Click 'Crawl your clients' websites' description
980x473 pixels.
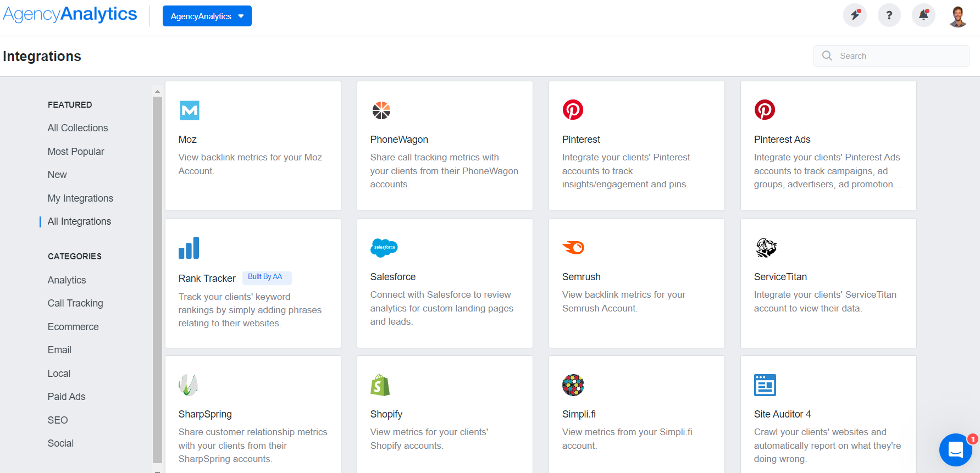pyautogui.click(x=827, y=446)
